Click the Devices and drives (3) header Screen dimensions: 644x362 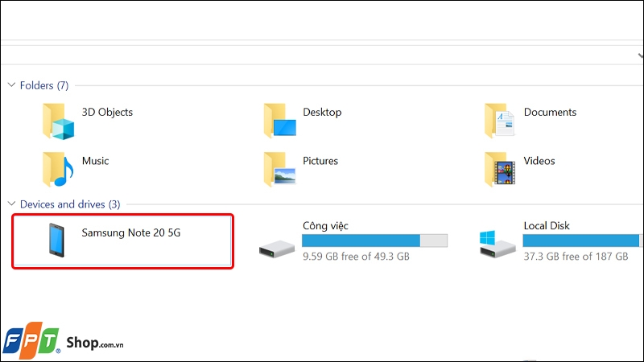[70, 204]
